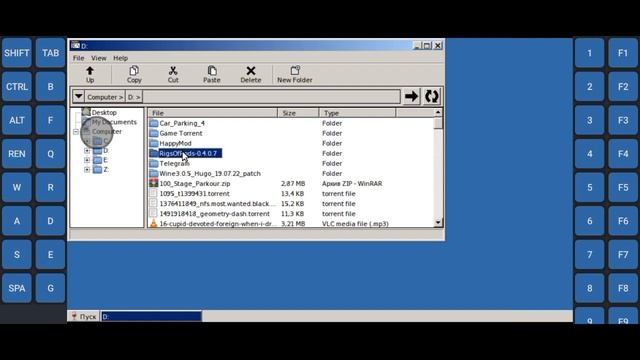Tap the Q on-screen key
640x360 pixels.
pyautogui.click(x=50, y=153)
